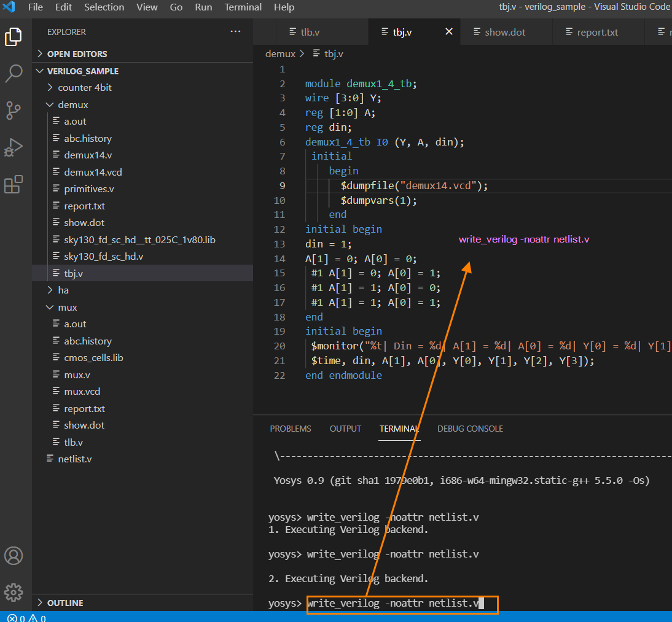Click the tbj.v breadcrumb segment
Screen dimensions: 672x622
[328, 53]
